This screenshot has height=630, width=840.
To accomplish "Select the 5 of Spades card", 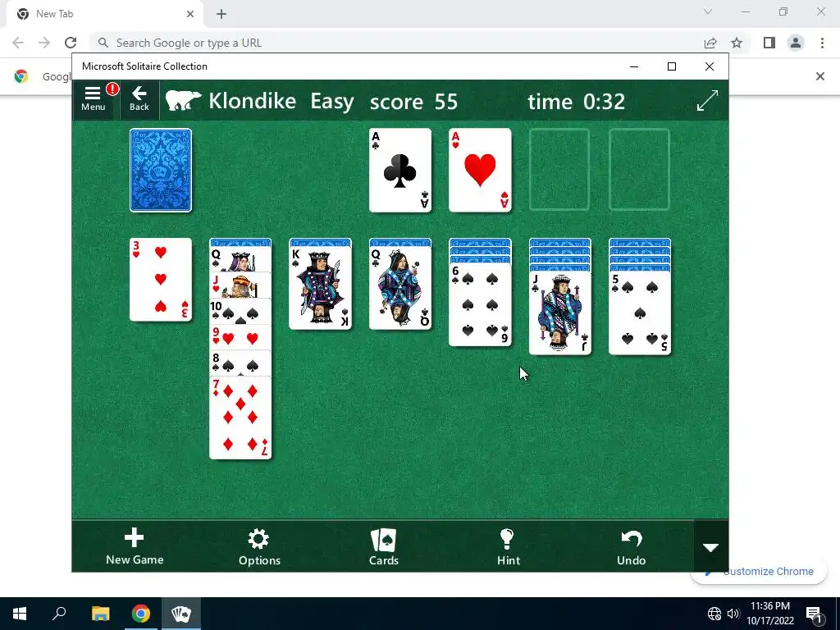I will pos(640,313).
